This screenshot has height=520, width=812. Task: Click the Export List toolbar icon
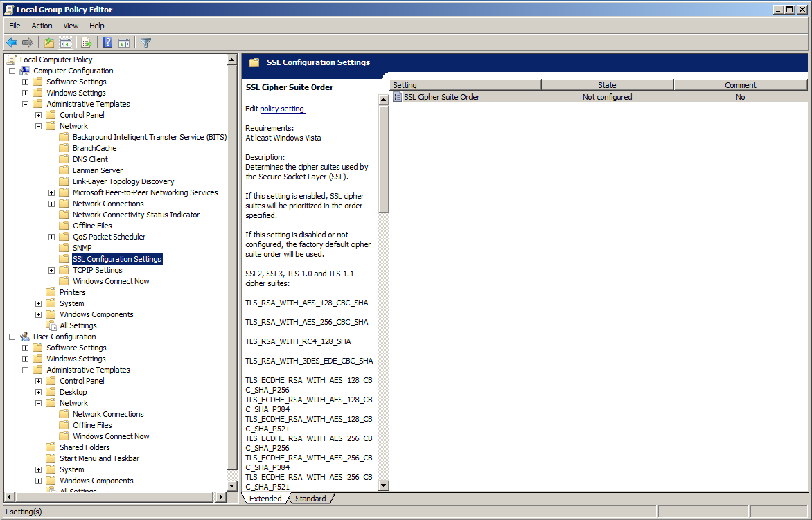[x=87, y=42]
